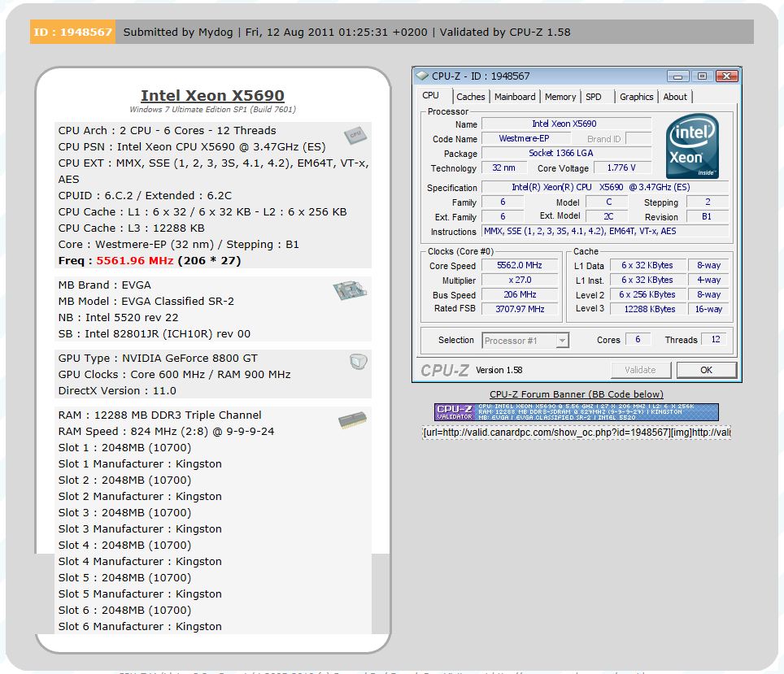
Task: Click the CPUID 6.C.2 line
Action: pos(145,195)
